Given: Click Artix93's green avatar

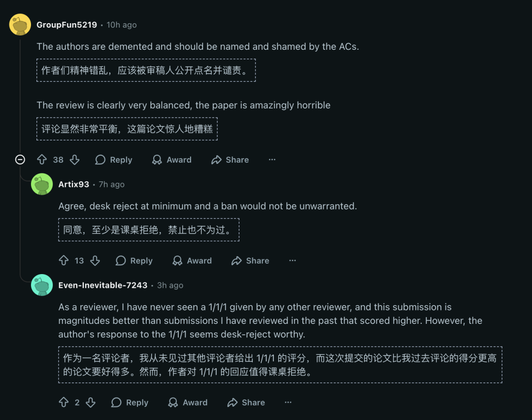Looking at the screenshot, I should pyautogui.click(x=42, y=184).
